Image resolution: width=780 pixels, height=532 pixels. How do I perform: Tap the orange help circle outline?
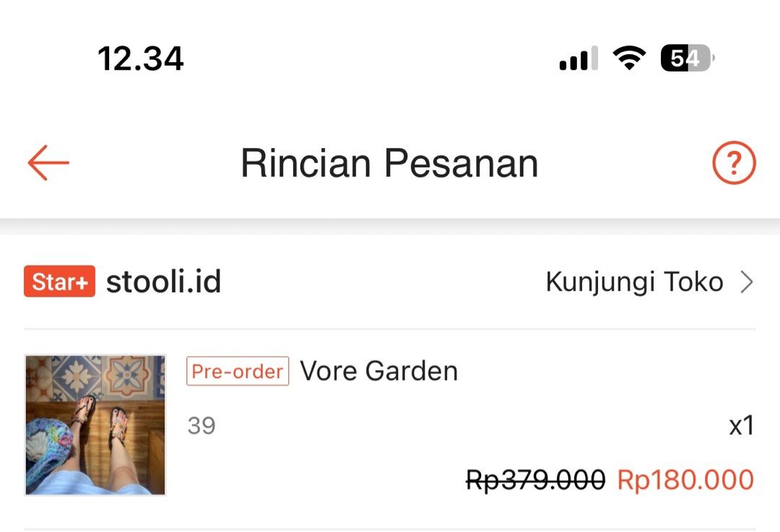(733, 162)
